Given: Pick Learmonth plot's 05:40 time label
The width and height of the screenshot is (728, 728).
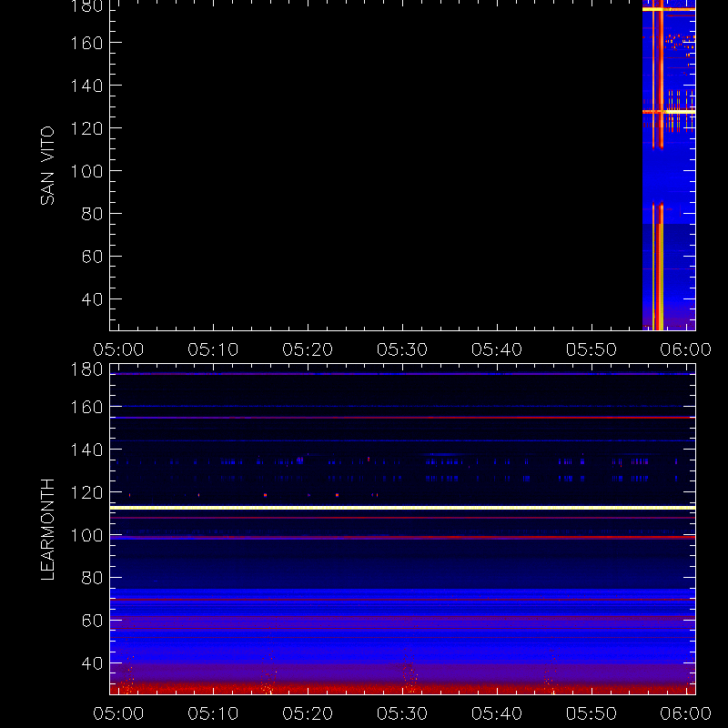Looking at the screenshot, I should click(x=497, y=713).
